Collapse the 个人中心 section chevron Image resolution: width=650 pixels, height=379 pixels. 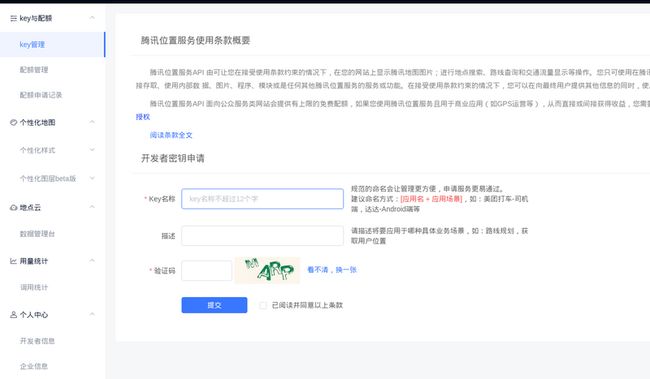pos(92,314)
